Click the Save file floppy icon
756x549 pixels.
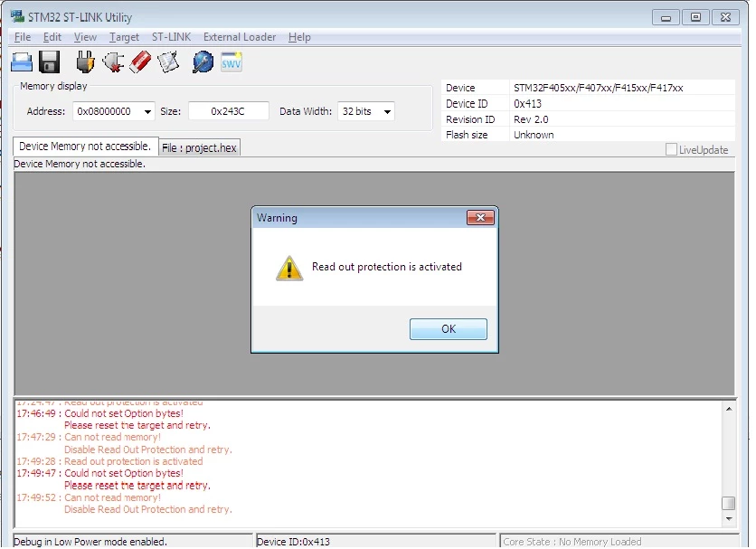(x=49, y=62)
